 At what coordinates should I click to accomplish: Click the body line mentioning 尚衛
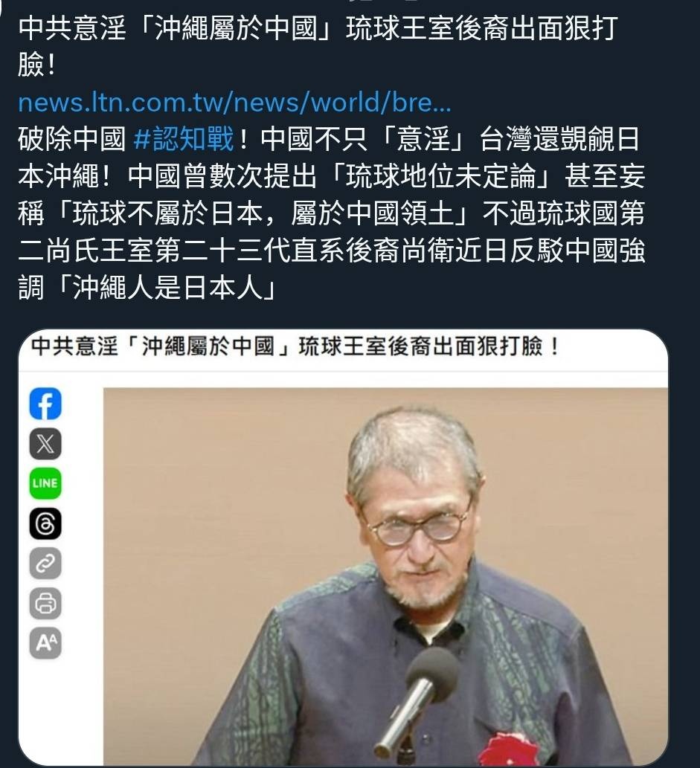coord(331,251)
